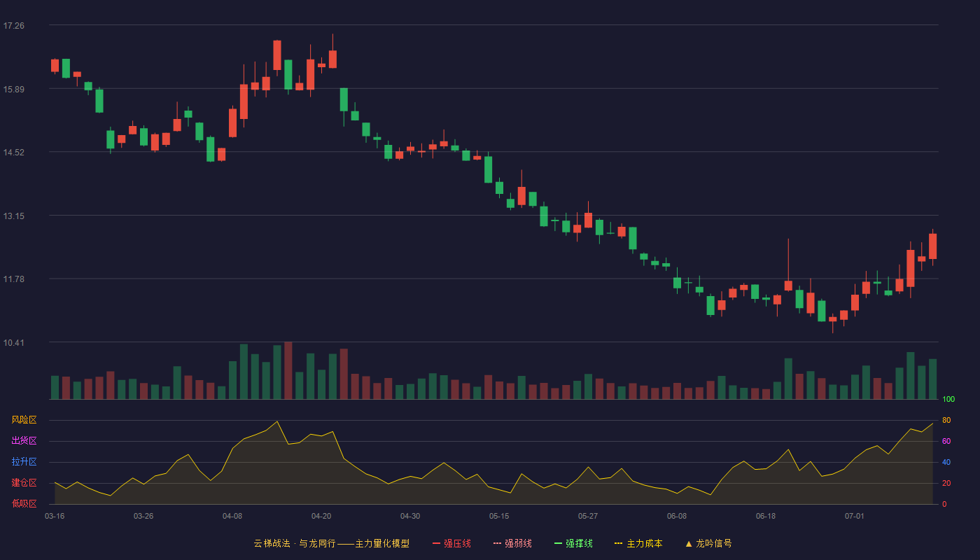Select the 03-16 date label
Viewport: 980px width, 560px height.
55,516
